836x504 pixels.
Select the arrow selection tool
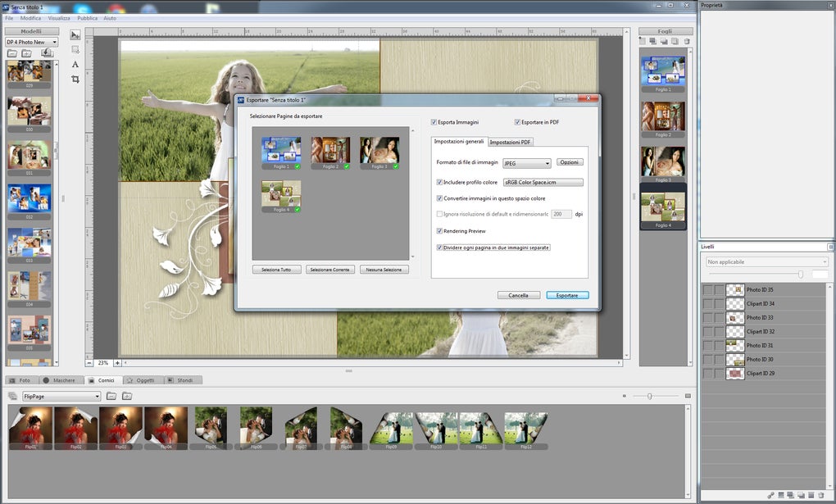coord(75,35)
